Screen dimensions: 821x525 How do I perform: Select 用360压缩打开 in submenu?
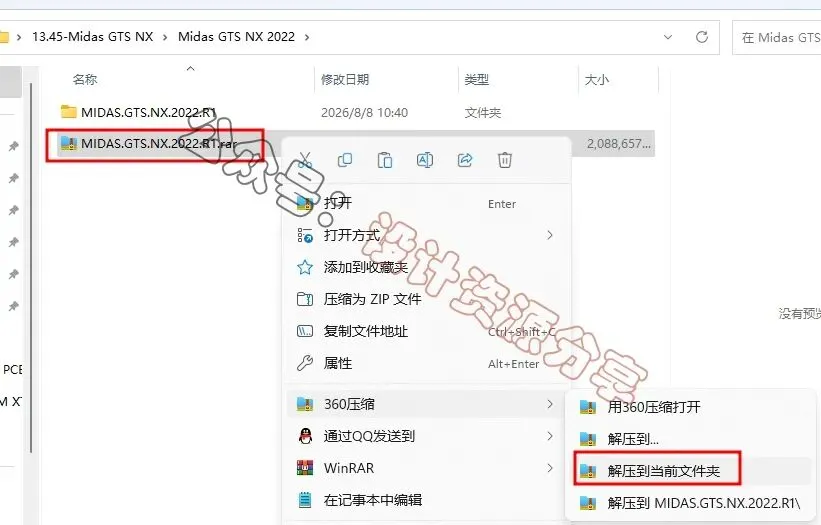691,407
